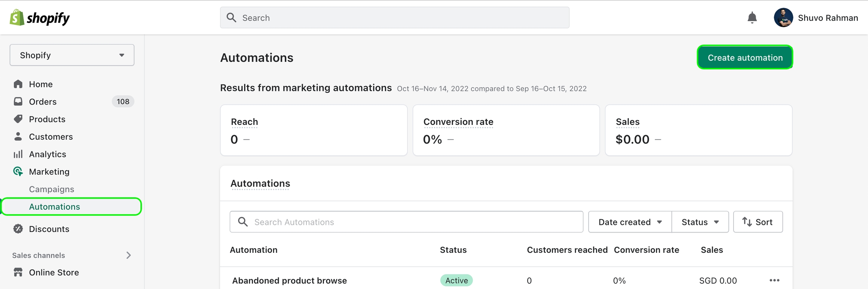Viewport: 868px width, 289px height.
Task: Click the Orders inbox icon
Action: click(x=18, y=101)
